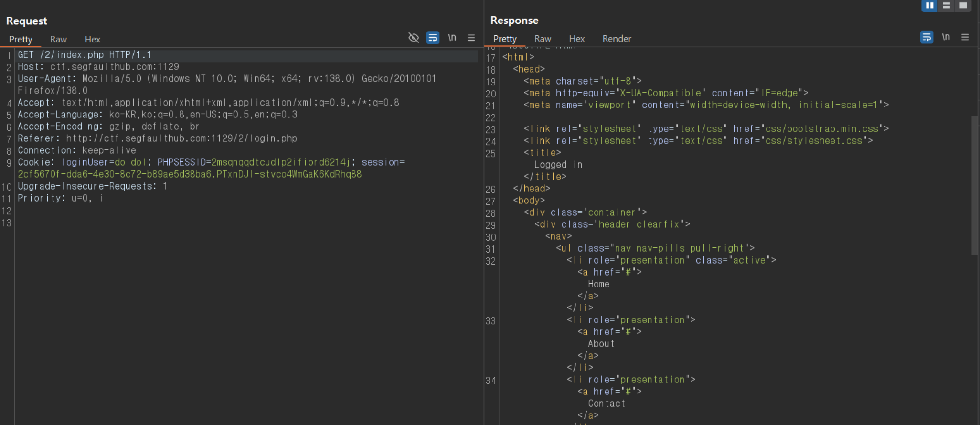Screen dimensions: 980x425
Task: Click the Upgrade-Insecure-Requests header line
Action: 93,186
